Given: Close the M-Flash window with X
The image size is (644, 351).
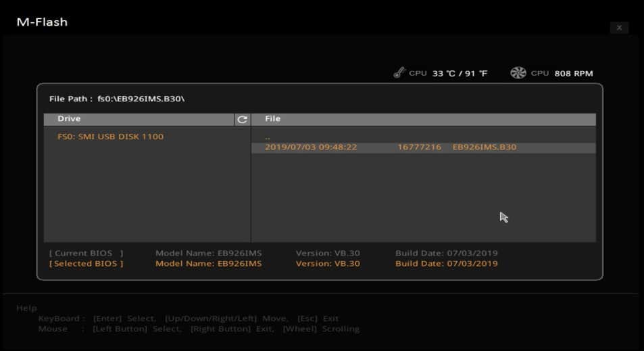Looking at the screenshot, I should coord(620,28).
